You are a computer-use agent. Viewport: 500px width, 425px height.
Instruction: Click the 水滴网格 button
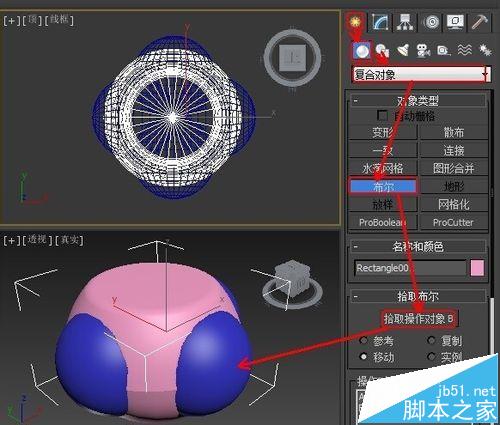click(383, 168)
